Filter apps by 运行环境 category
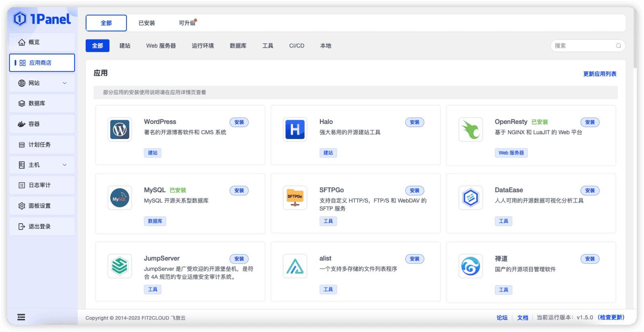 click(202, 46)
